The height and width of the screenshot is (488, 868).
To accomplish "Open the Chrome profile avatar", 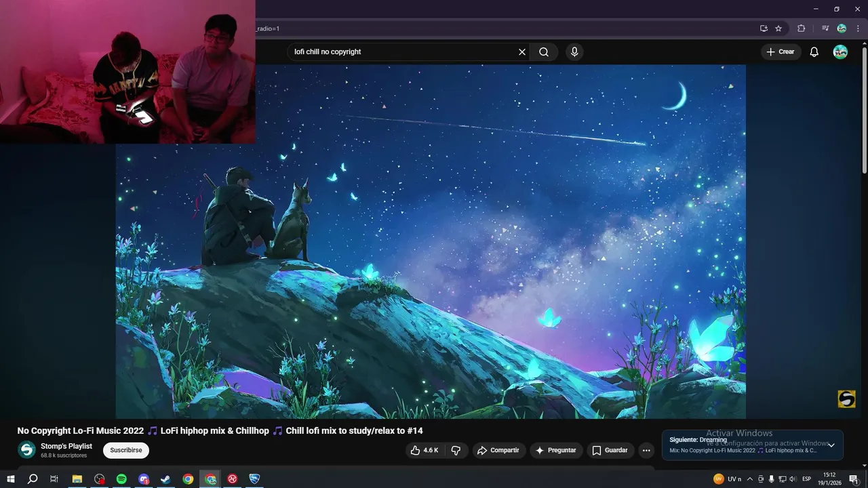I will 842,28.
